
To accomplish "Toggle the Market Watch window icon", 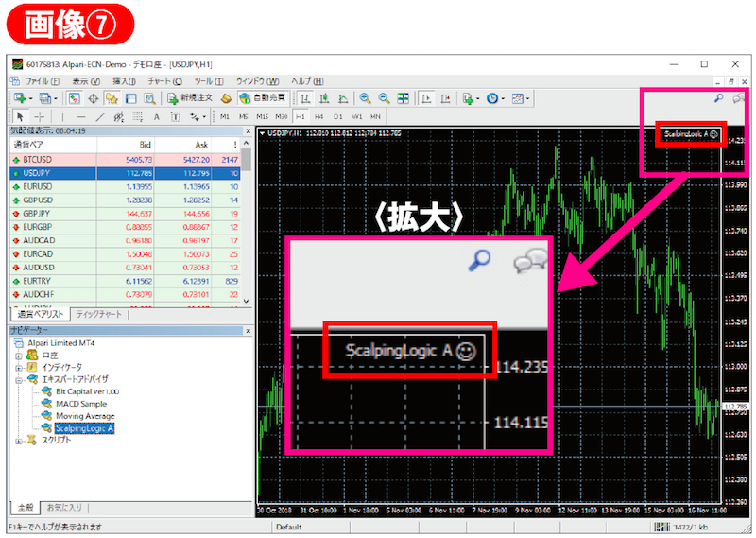I will 74,98.
